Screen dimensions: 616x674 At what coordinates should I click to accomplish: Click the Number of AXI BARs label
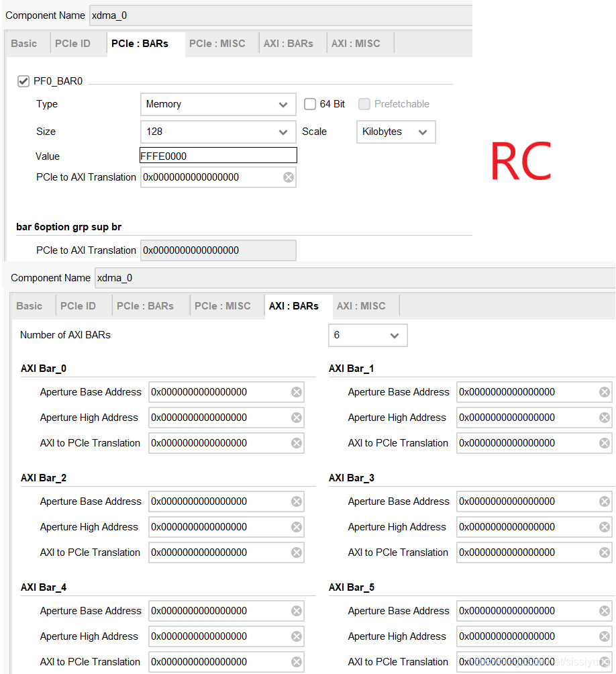point(65,335)
